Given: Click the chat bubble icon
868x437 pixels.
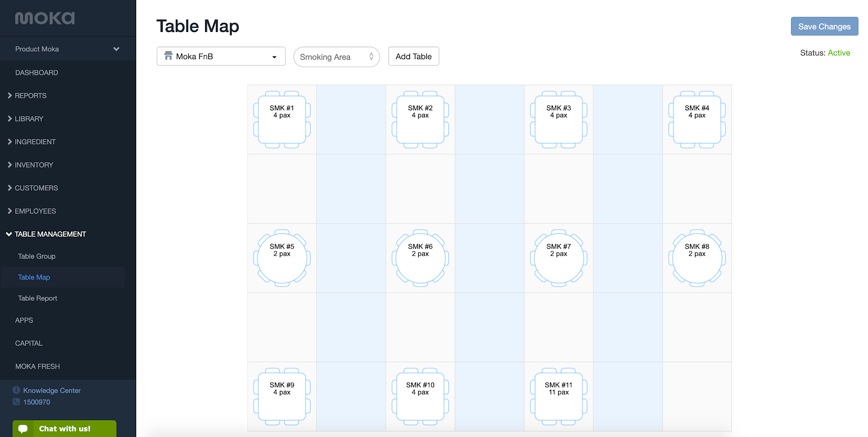Looking at the screenshot, I should coord(23,429).
